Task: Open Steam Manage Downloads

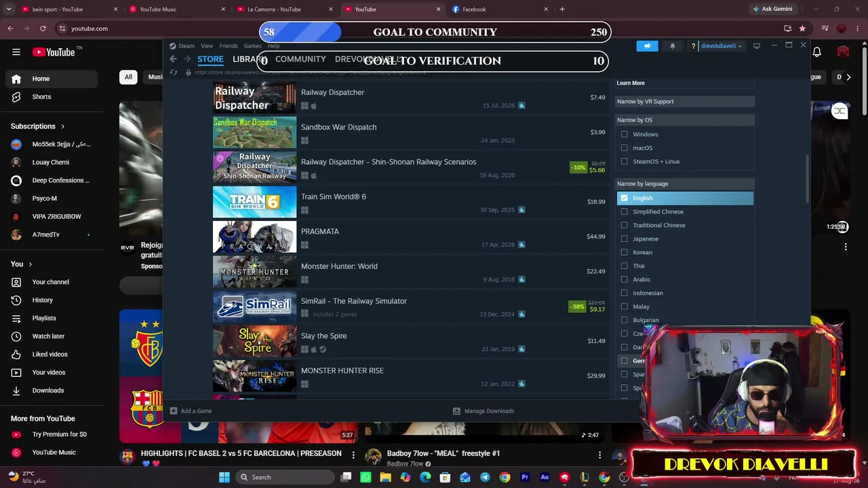Action: tap(484, 411)
